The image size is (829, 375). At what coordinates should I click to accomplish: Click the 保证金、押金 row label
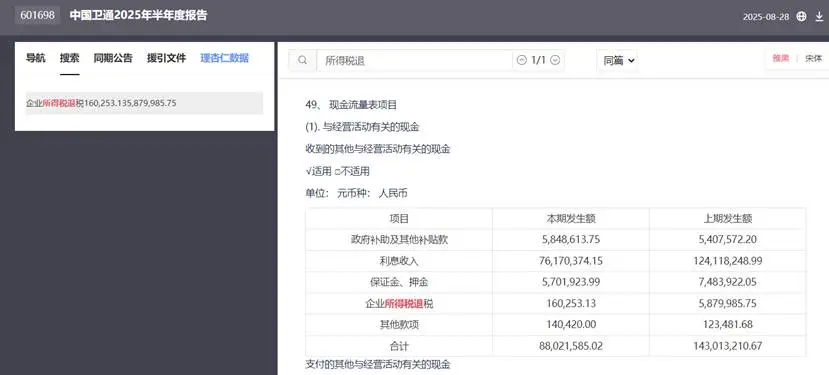pyautogui.click(x=399, y=282)
